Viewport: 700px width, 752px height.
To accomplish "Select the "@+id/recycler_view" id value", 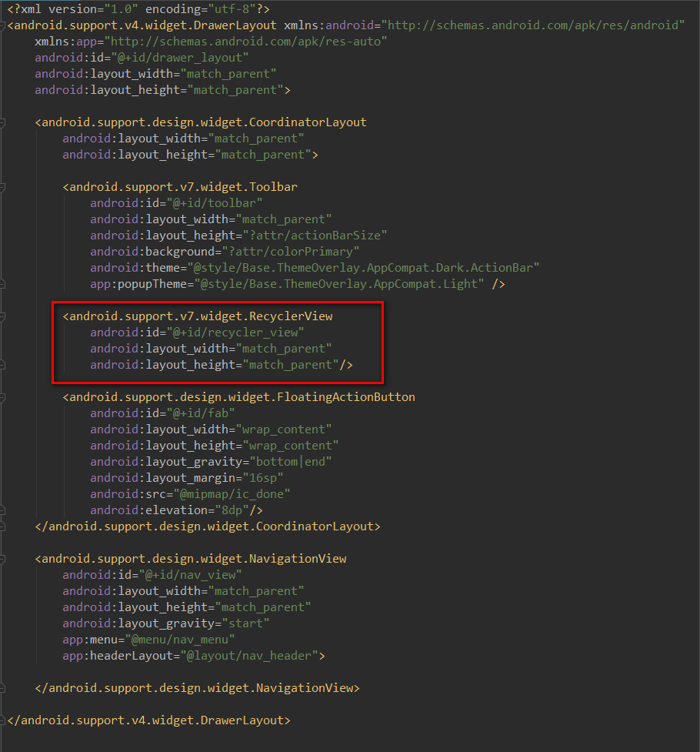I will (x=235, y=333).
